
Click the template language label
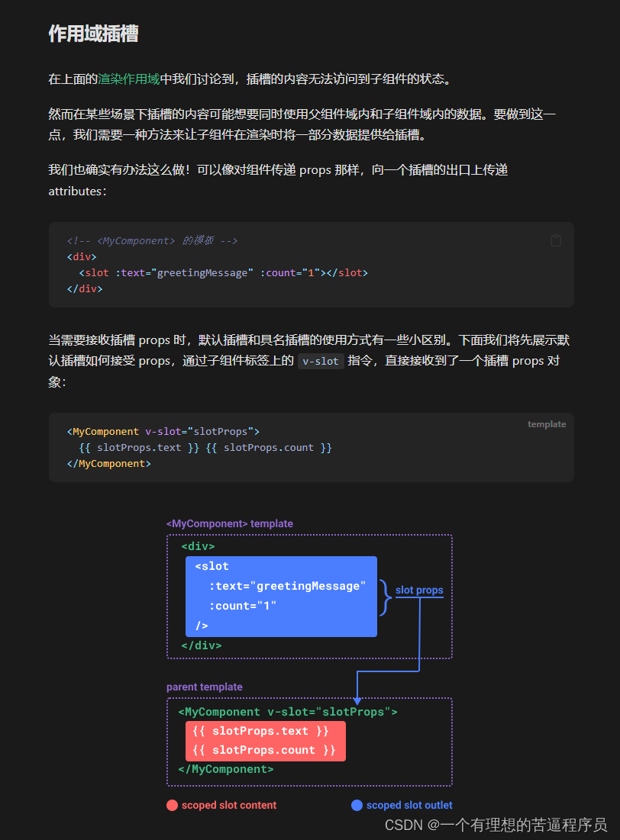pyautogui.click(x=547, y=424)
